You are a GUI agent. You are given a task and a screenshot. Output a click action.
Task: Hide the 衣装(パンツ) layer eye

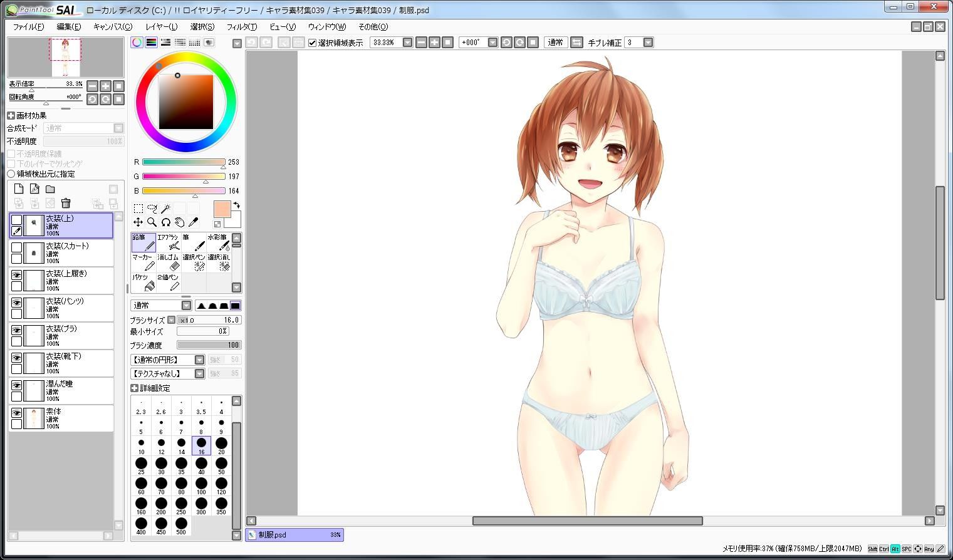17,303
